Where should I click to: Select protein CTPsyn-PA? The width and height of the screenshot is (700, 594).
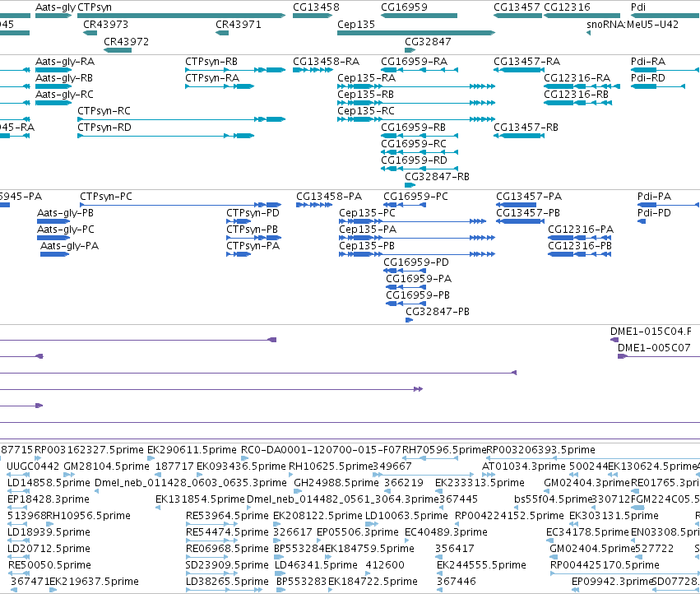[239, 254]
